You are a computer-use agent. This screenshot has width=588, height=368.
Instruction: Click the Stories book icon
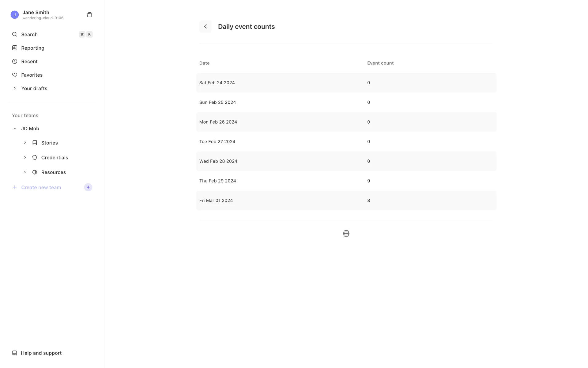coord(35,143)
